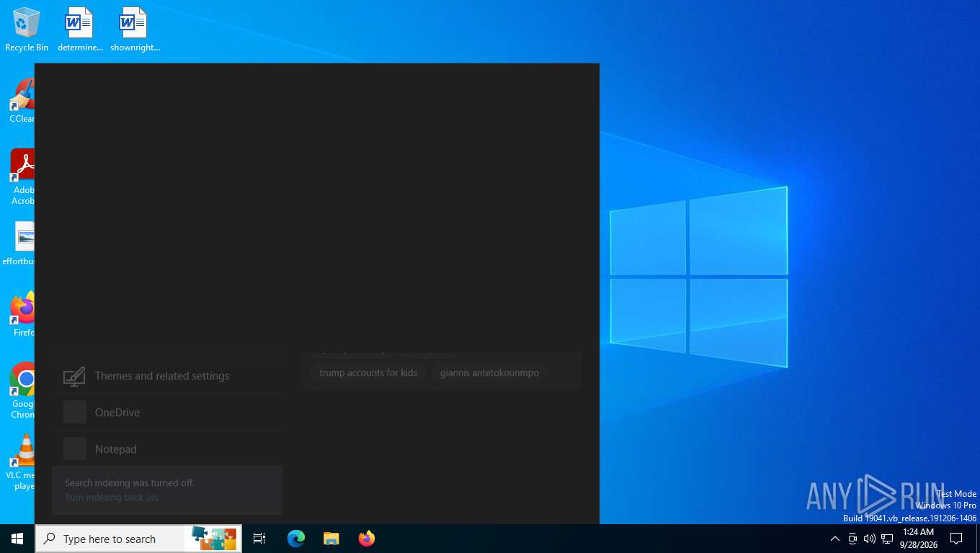Image resolution: width=980 pixels, height=553 pixels.
Task: Open the Action Center notifications icon
Action: tap(956, 539)
